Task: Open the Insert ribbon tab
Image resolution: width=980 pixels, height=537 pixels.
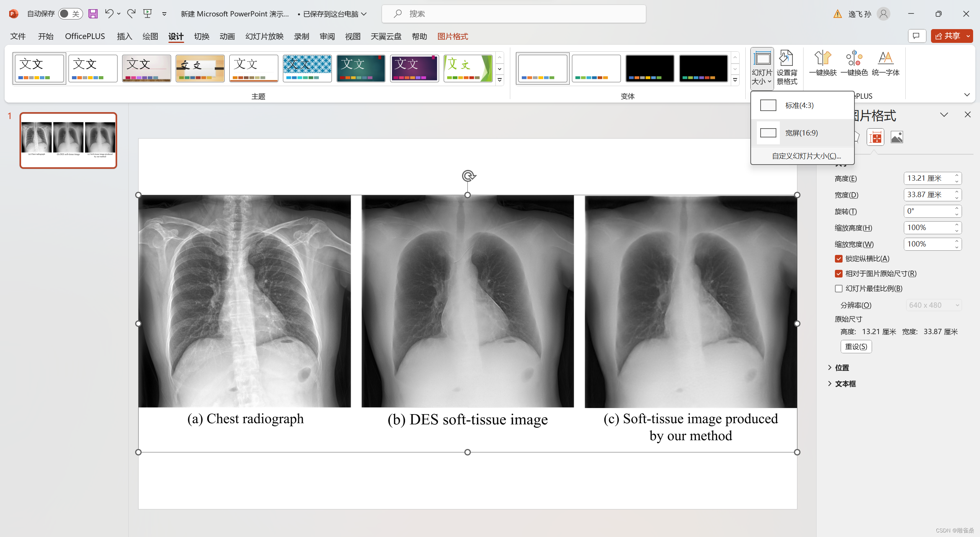Action: point(124,36)
